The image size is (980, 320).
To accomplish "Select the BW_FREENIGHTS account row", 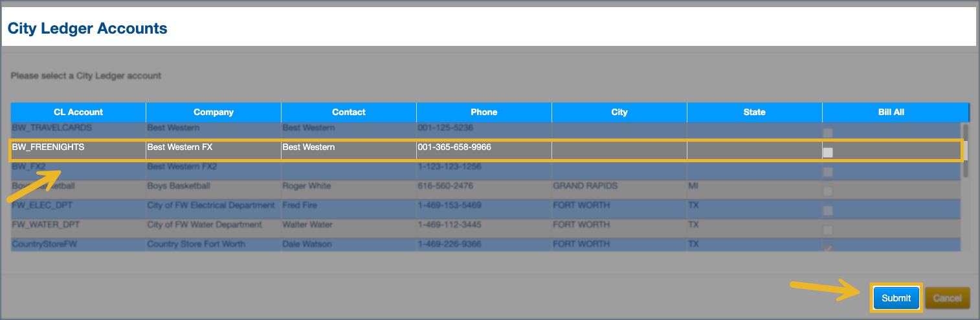I will [49, 147].
